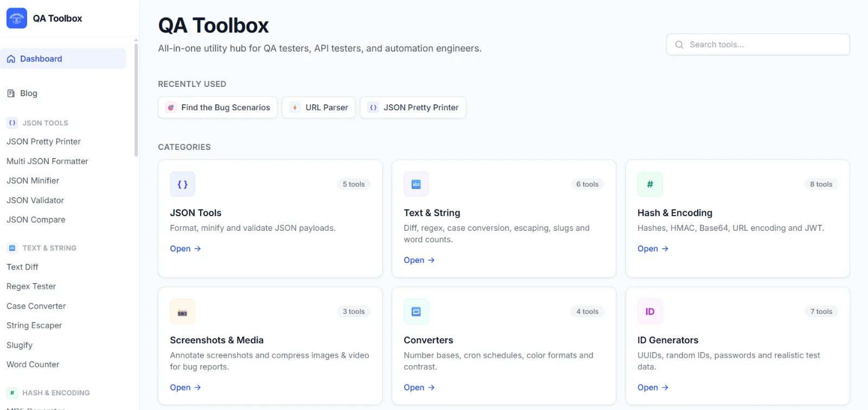The width and height of the screenshot is (868, 410).
Task: Click the Blog document icon in sidebar
Action: [x=11, y=93]
